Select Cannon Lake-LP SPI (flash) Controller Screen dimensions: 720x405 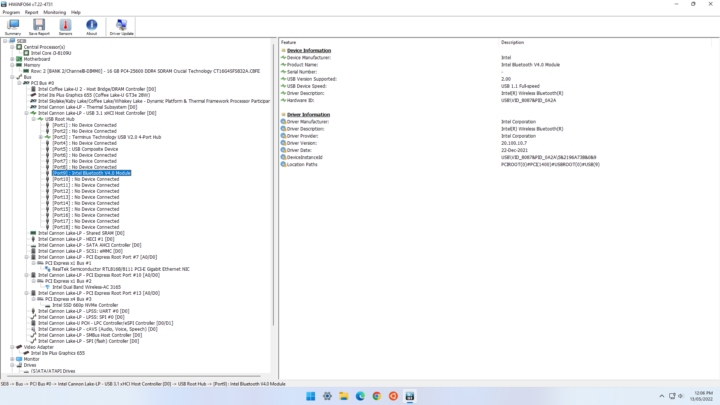(88, 341)
